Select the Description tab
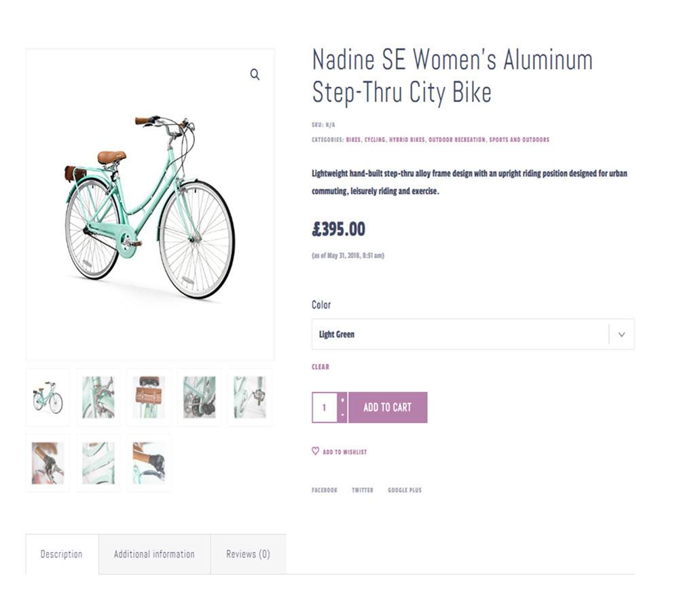This screenshot has width=679, height=616. click(x=62, y=554)
